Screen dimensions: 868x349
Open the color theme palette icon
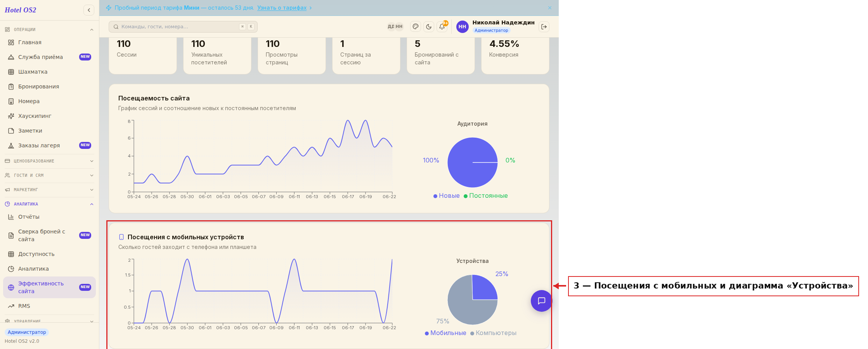[x=416, y=27]
